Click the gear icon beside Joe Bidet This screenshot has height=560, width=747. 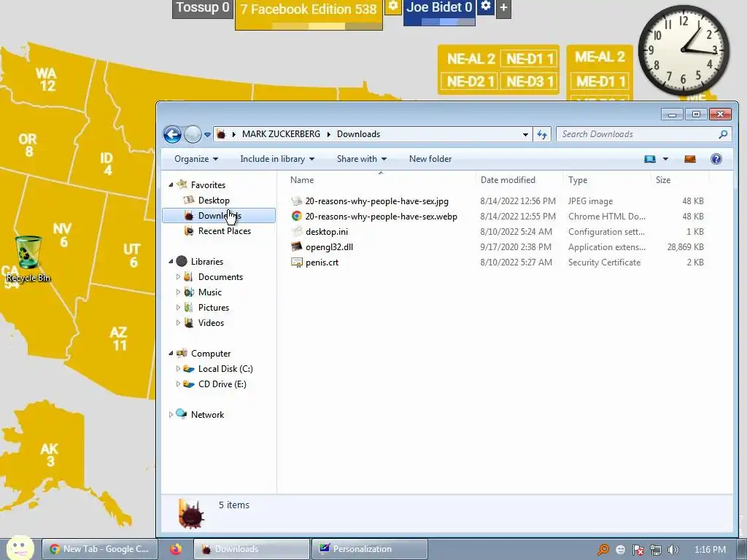click(485, 6)
